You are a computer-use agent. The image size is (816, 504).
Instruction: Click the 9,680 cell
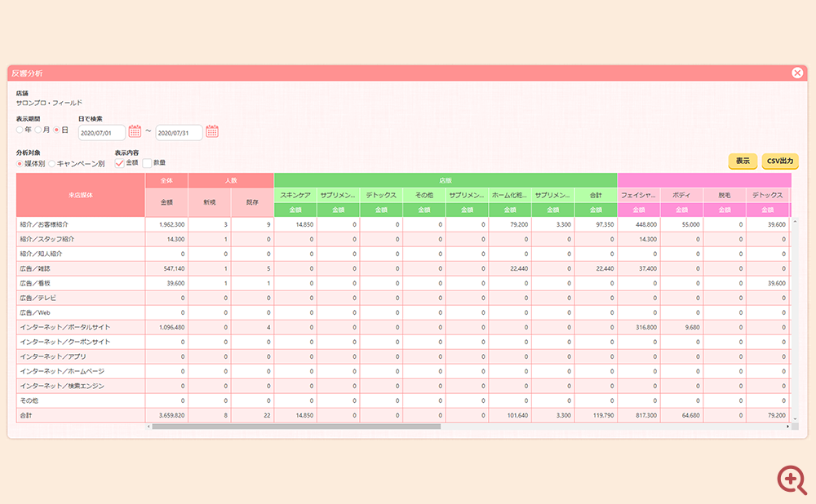coord(681,327)
